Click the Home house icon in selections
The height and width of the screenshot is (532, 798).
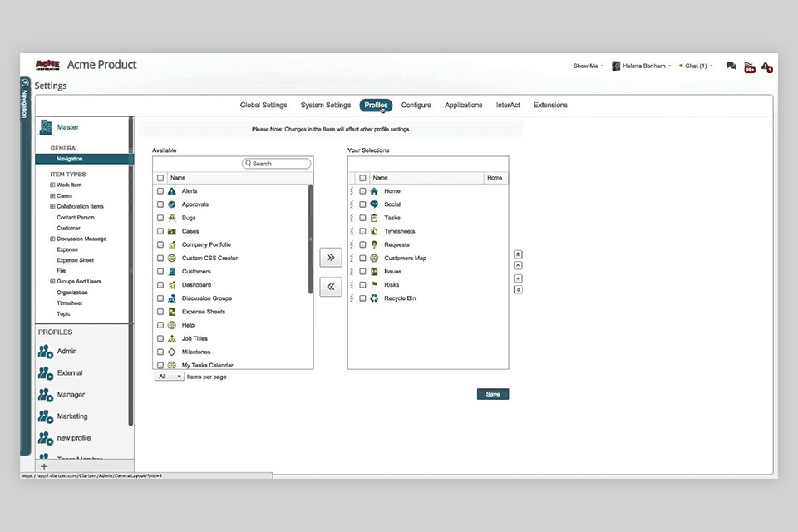374,191
